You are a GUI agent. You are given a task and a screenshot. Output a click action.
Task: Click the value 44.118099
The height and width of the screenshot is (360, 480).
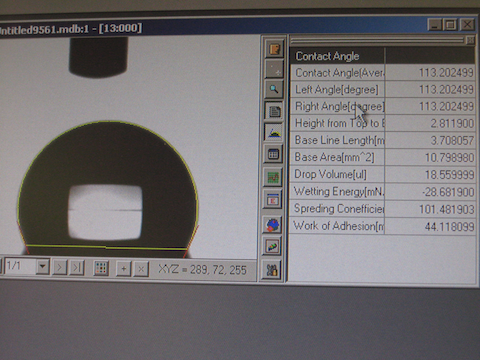(449, 227)
